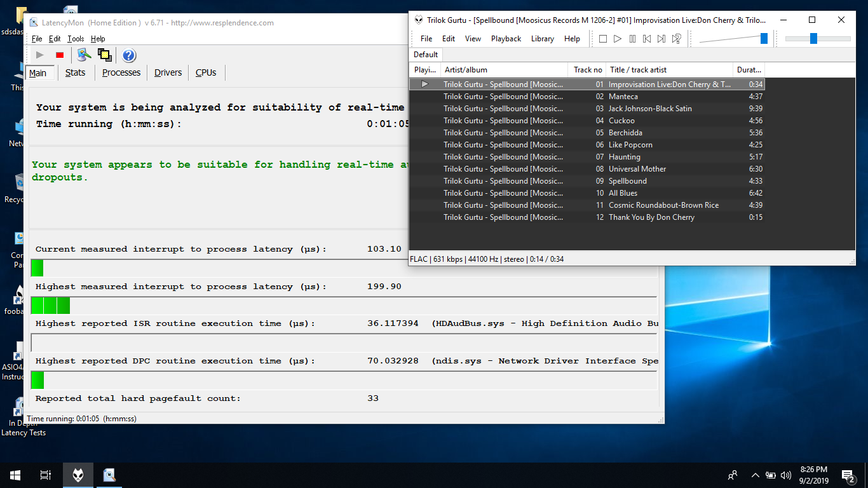This screenshot has width=868, height=488.
Task: Show hidden system tray icons chevron
Action: click(x=755, y=475)
